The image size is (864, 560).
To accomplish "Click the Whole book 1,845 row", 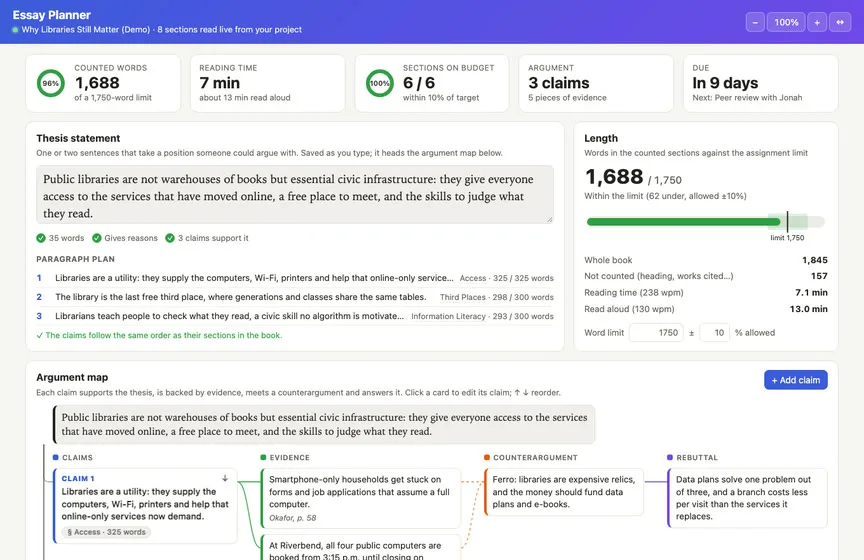I will point(706,260).
